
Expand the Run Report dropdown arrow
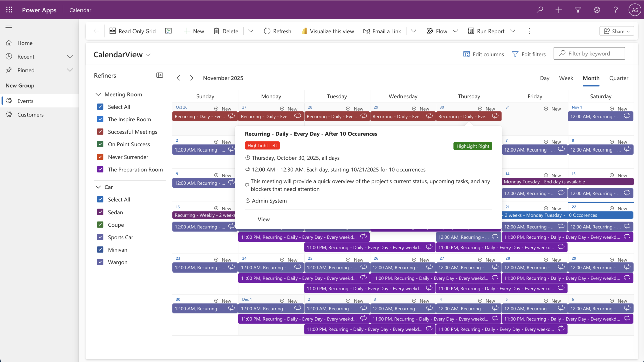(513, 31)
